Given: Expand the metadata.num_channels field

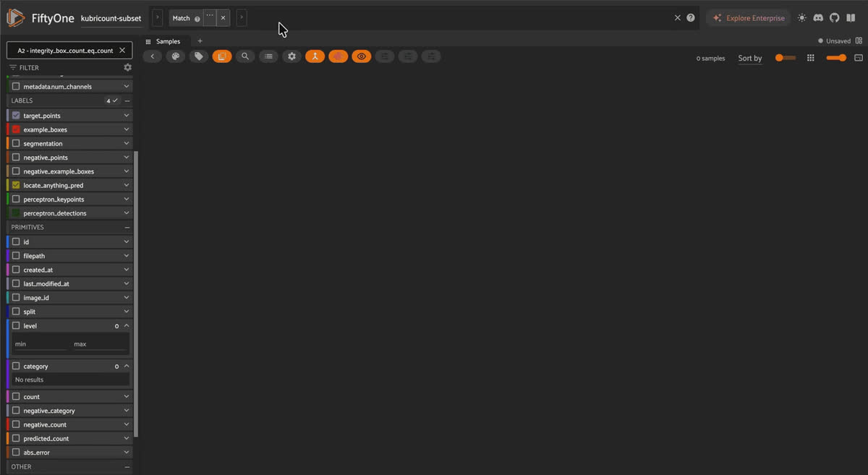Looking at the screenshot, I should click(x=127, y=87).
